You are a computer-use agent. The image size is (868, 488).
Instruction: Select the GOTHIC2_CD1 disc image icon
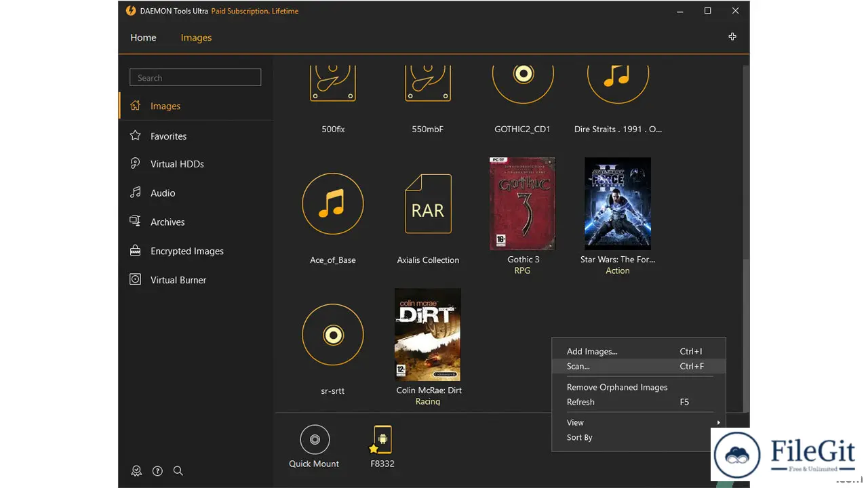pos(523,85)
